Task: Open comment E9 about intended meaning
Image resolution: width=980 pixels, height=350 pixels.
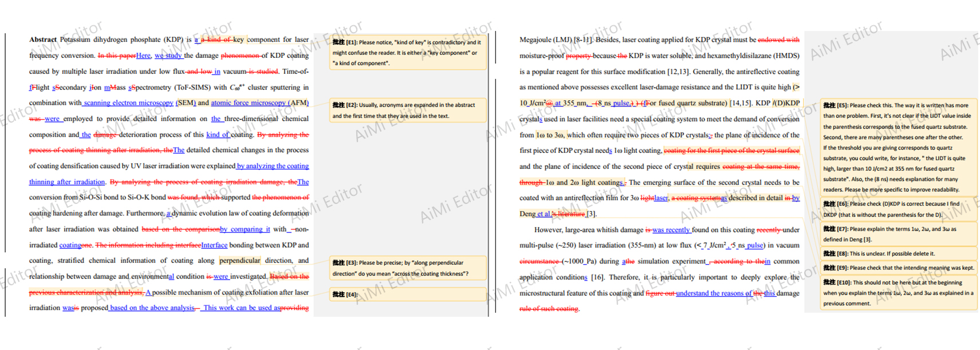Action: click(x=899, y=268)
